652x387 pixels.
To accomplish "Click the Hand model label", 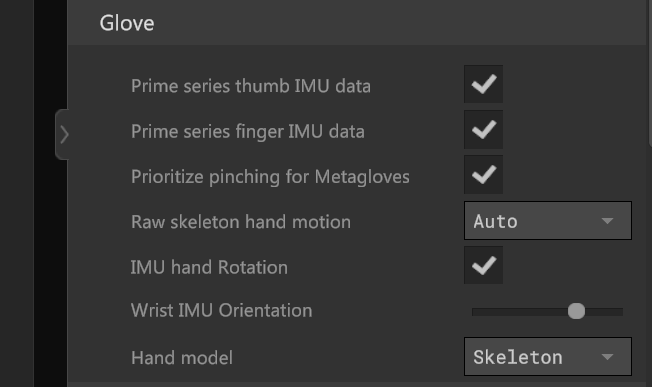I will tap(182, 357).
